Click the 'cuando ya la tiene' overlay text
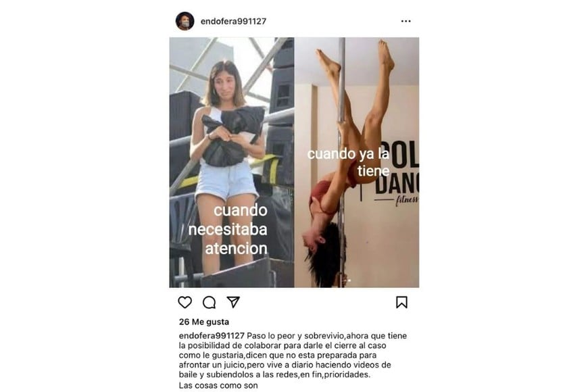 348,162
